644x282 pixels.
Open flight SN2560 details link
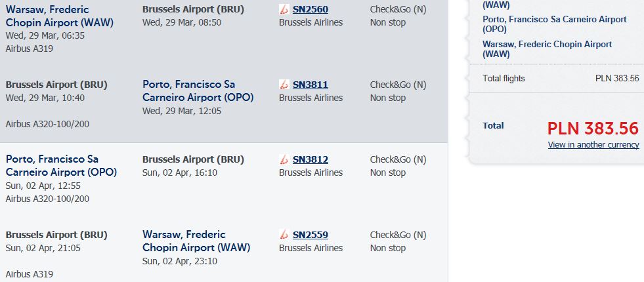pos(310,9)
